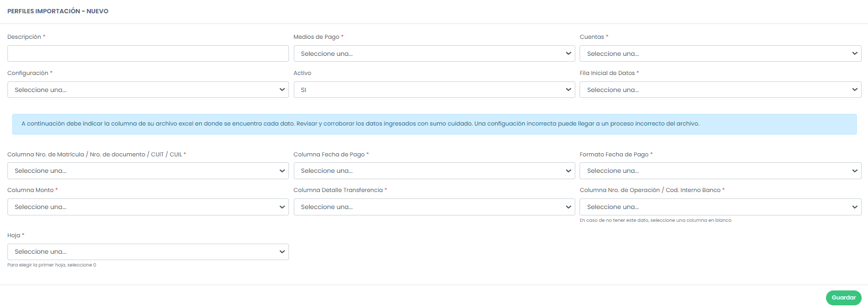Click the green Guardar button
This screenshot has height=308, width=868.
[843, 298]
